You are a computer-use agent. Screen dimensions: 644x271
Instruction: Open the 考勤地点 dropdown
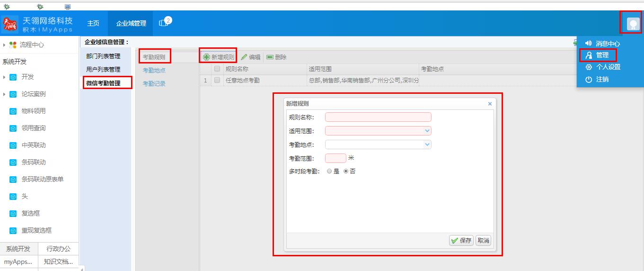click(x=427, y=145)
